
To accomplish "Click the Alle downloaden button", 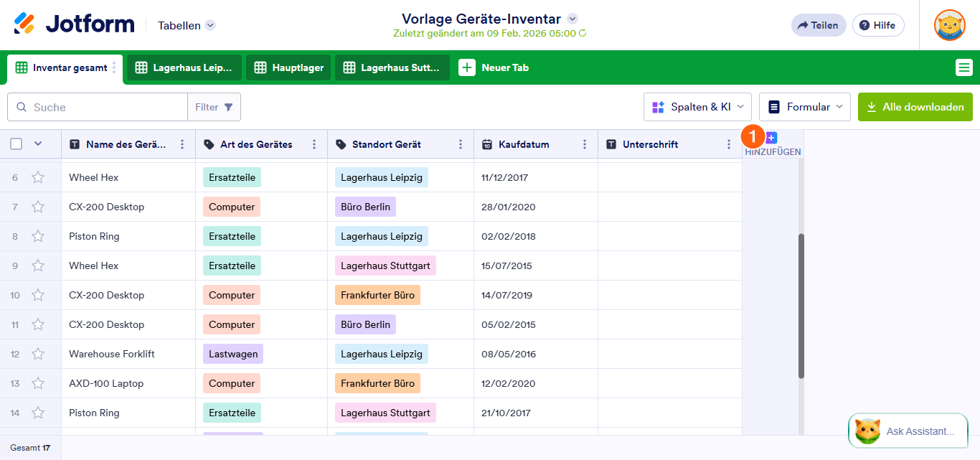I will (915, 107).
